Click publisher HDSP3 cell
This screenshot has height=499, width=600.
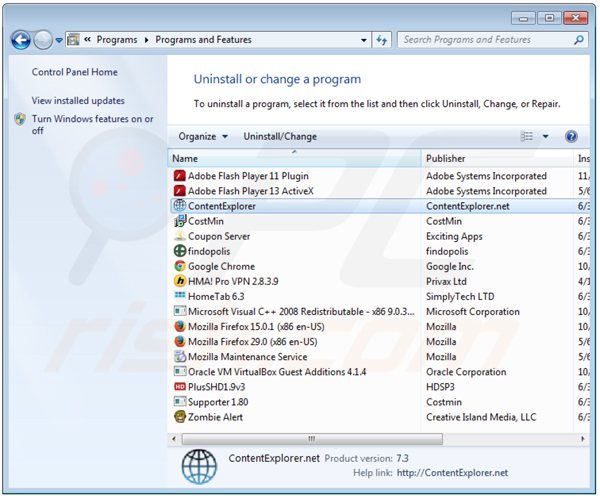tap(440, 387)
